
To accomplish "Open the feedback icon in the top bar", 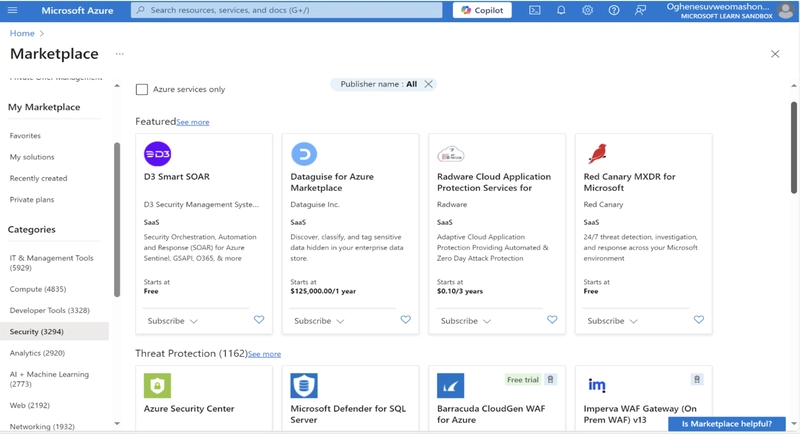I will [640, 10].
